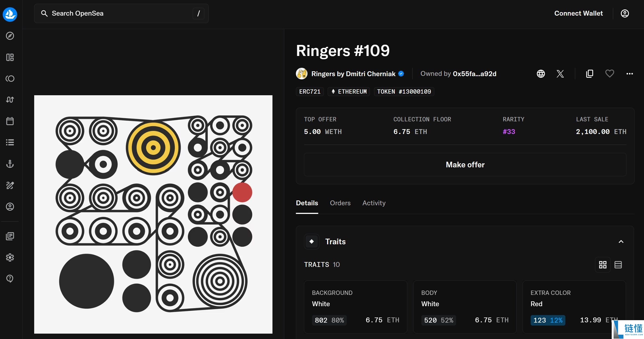Open the Tokens coin icon in sidebar
Screen dimensions: 644x339
click(10, 79)
